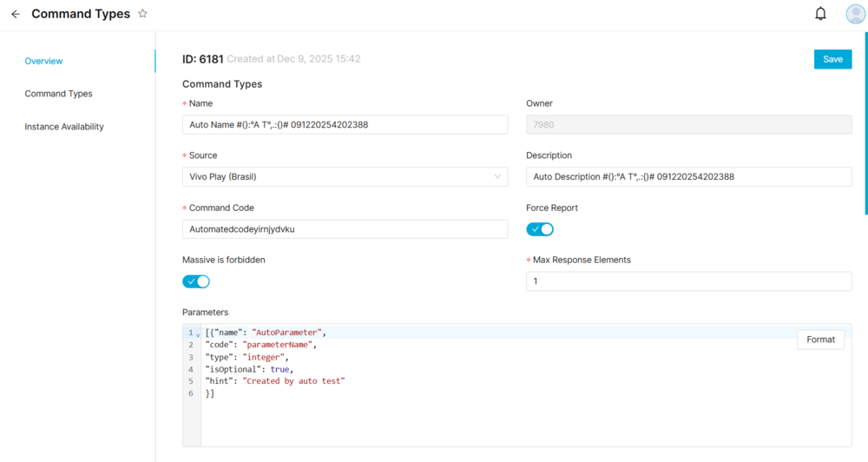The height and width of the screenshot is (462, 868).
Task: Toggle the Force Report switch
Action: 540,229
